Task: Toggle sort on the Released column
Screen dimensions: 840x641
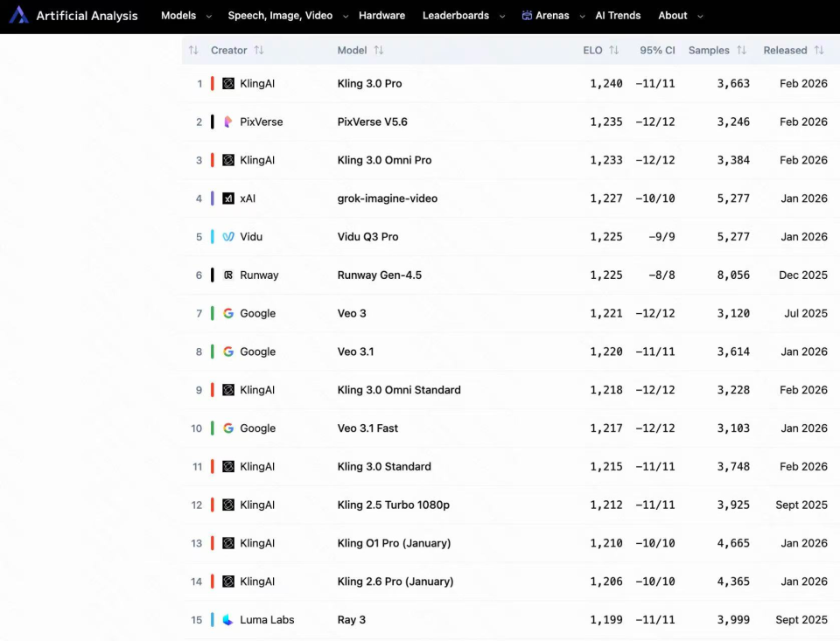Action: (819, 51)
